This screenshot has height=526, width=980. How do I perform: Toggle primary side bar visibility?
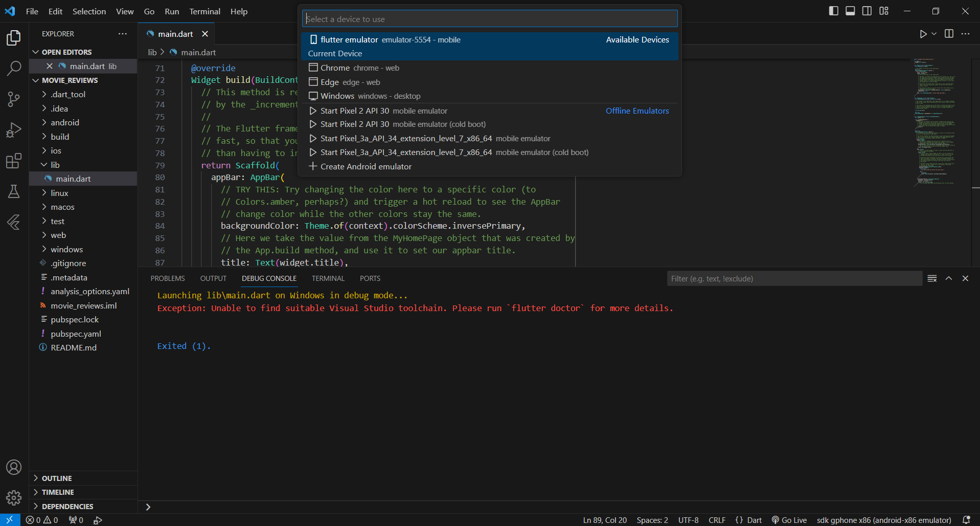tap(834, 11)
